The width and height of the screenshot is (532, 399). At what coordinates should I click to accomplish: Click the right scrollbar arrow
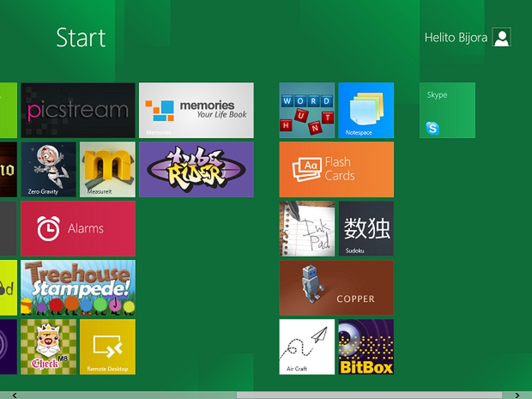coord(517,395)
